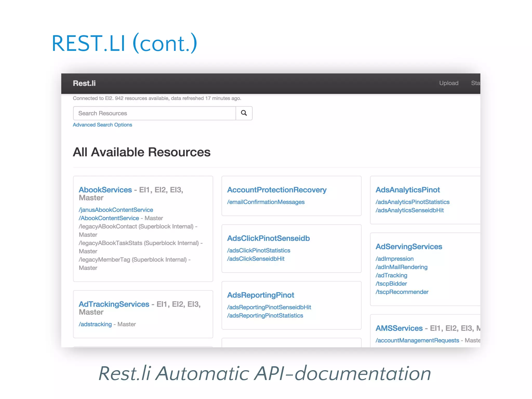This screenshot has width=532, height=399.
Task: Open the AbookServices resource group
Action: [105, 190]
